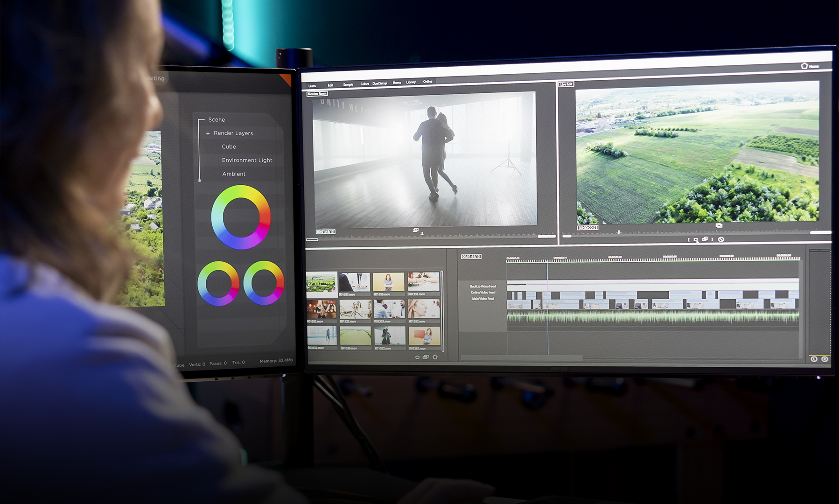Click the bottom-right color wheel
Viewport: 839px width, 504px height.
264,283
